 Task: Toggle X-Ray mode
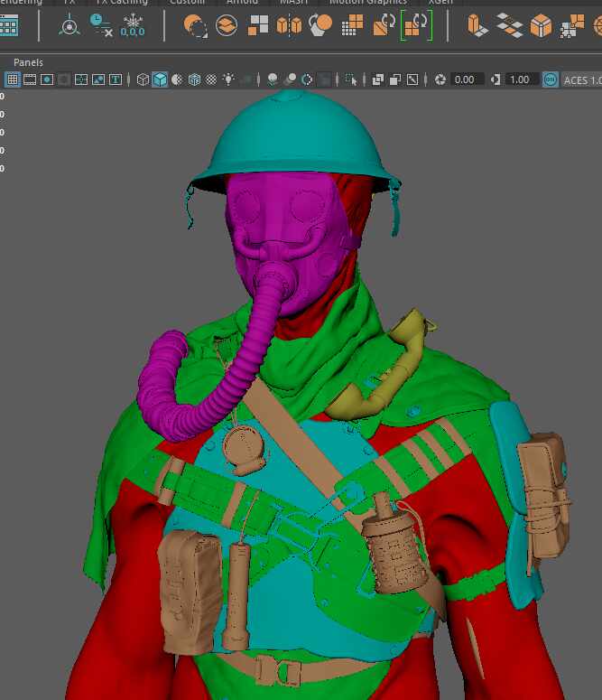378,79
